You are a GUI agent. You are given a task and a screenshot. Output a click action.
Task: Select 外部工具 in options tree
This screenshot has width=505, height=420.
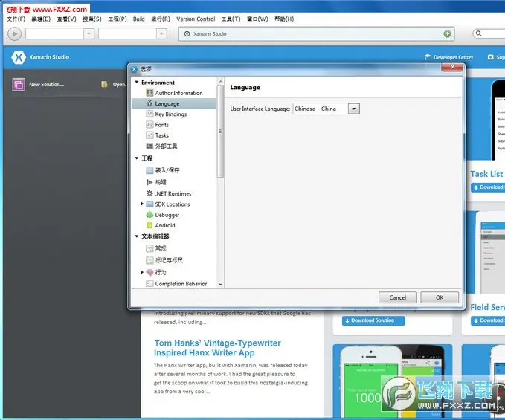click(x=166, y=146)
